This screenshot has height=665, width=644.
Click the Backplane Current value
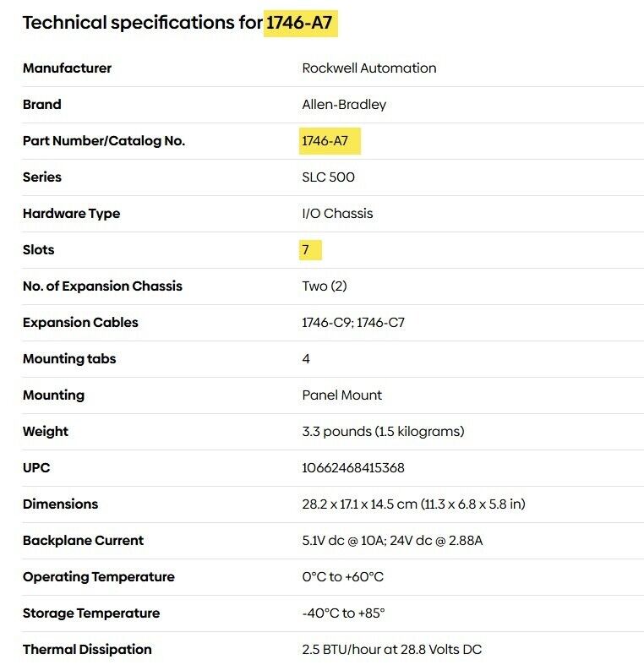pos(392,541)
